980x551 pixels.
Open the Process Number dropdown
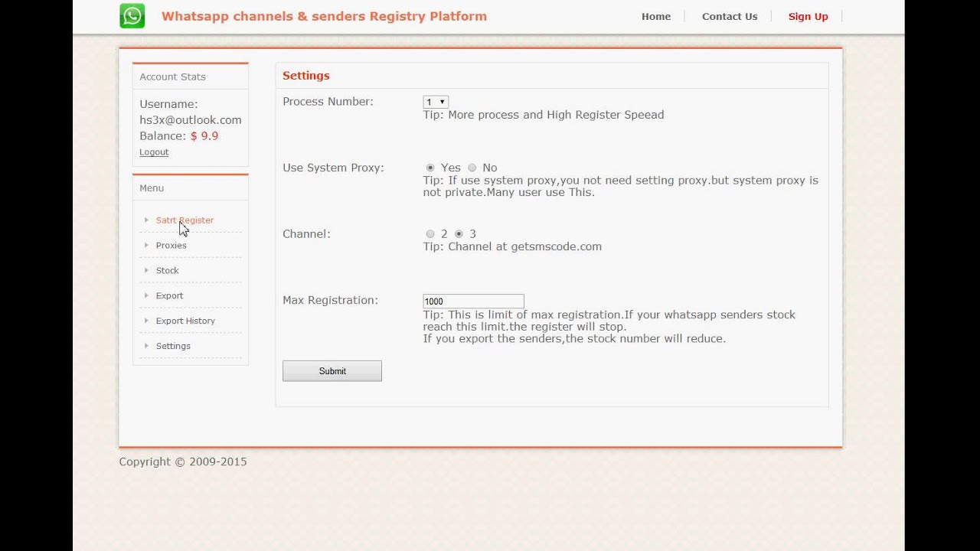[436, 102]
